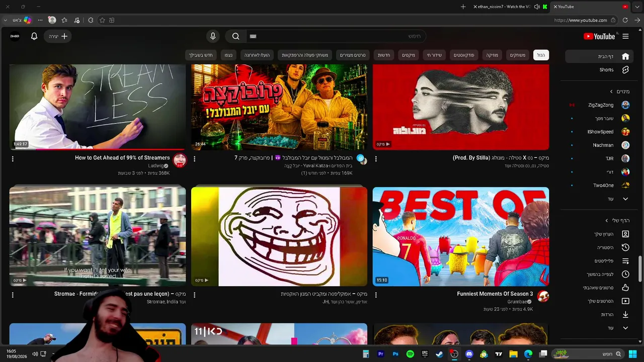Refresh the page in the browser
The width and height of the screenshot is (644, 362).
[x=625, y=20]
